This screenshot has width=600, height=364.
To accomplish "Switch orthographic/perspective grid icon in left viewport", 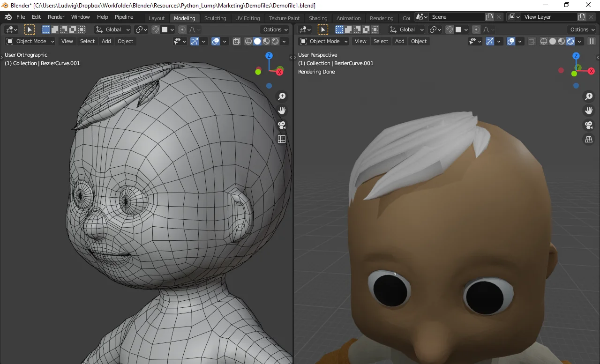I will pos(282,139).
